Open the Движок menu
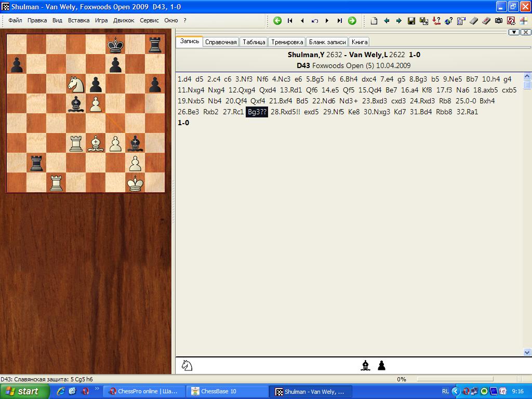The image size is (532, 399). (124, 21)
